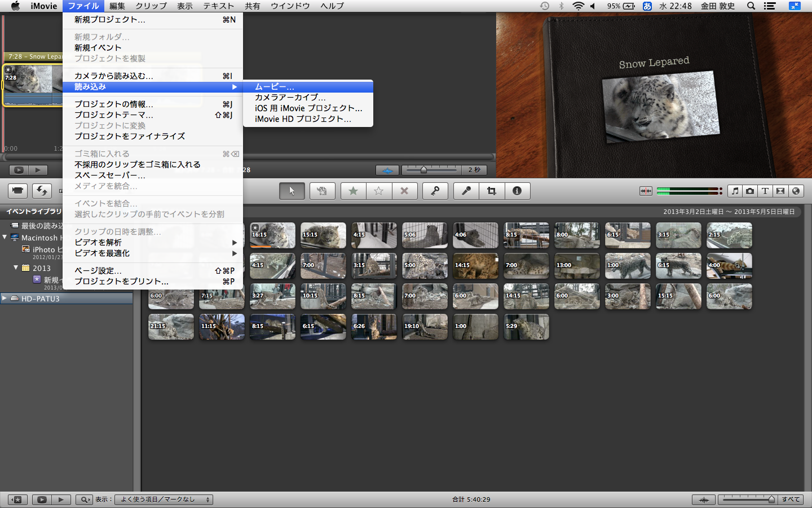This screenshot has width=812, height=508.
Task: Open the 共有 menu
Action: 253,6
